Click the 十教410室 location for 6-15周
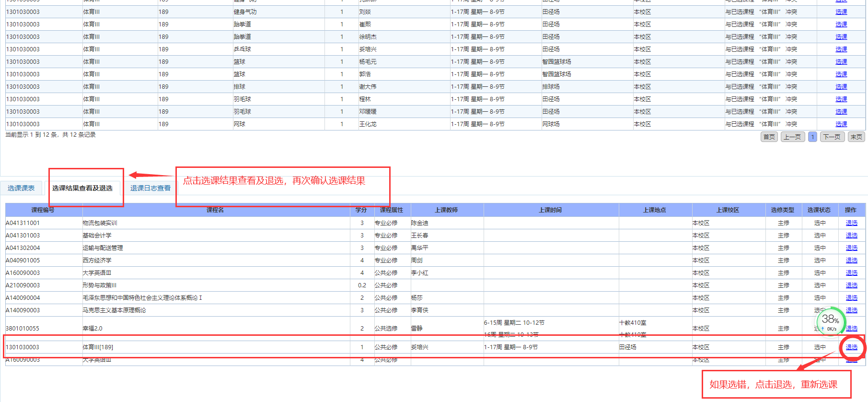 point(633,323)
